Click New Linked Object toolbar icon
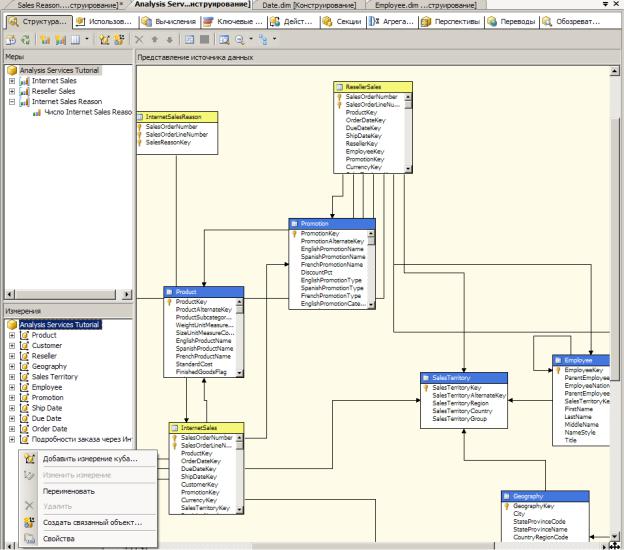The width and height of the screenshot is (624, 550). click(x=119, y=39)
